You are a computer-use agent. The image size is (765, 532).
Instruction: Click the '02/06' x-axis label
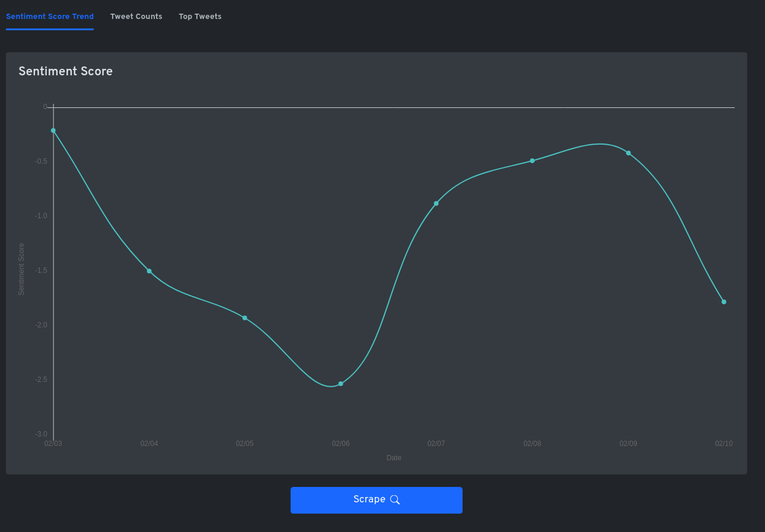[x=341, y=444]
